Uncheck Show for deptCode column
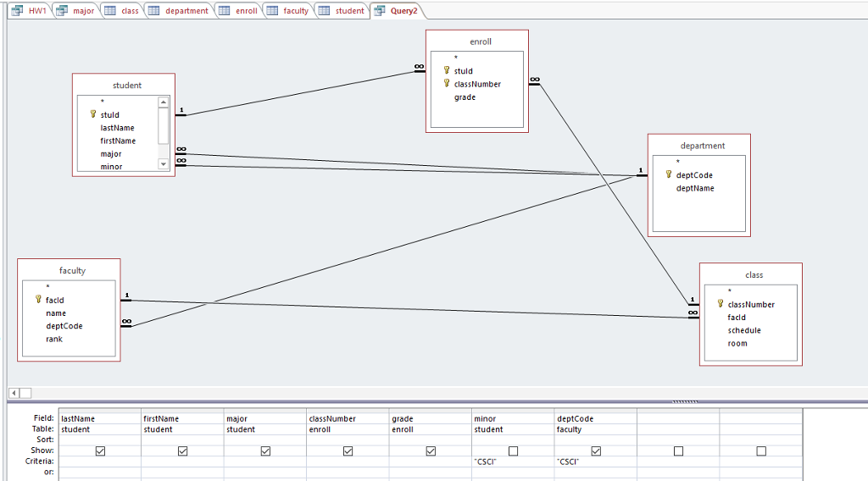Image resolution: width=868 pixels, height=481 pixels. [x=596, y=451]
